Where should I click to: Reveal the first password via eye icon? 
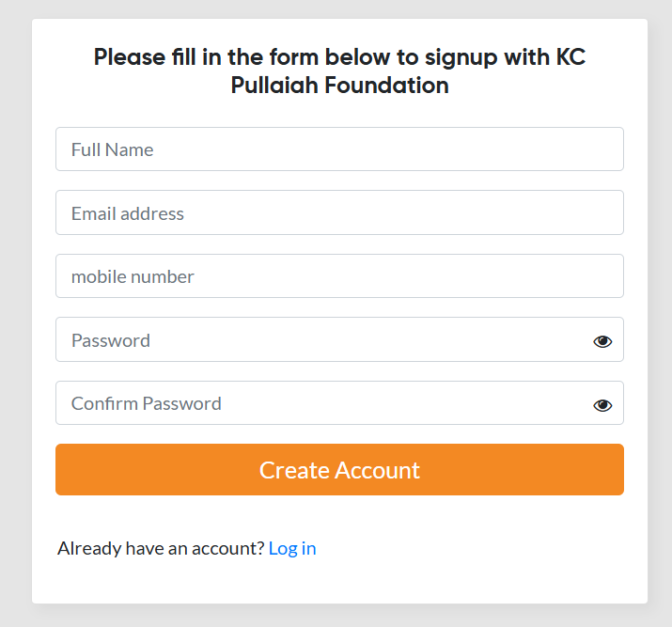point(602,341)
